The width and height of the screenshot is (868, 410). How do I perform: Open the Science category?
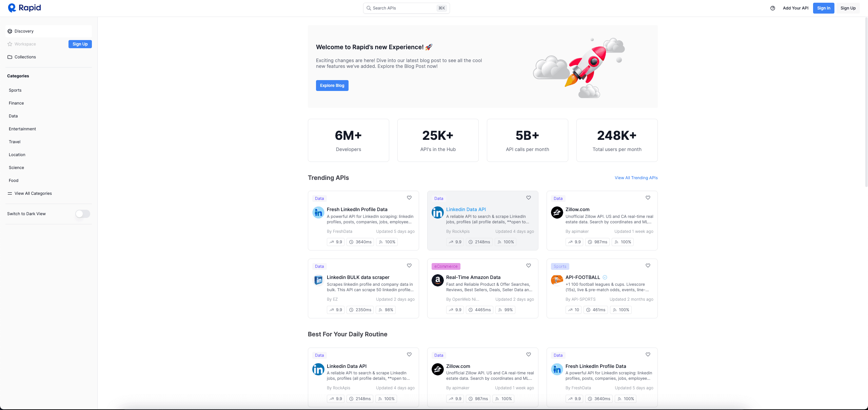click(x=16, y=168)
